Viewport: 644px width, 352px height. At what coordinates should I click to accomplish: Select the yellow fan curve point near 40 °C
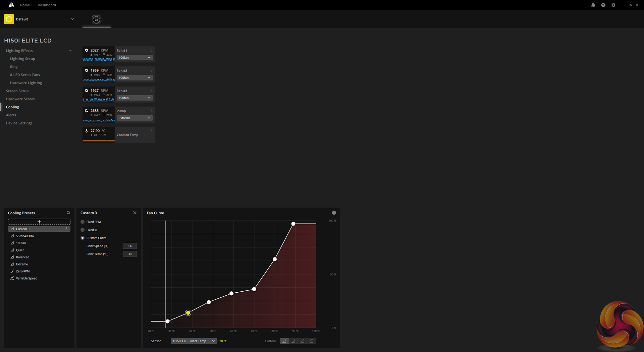(x=188, y=313)
